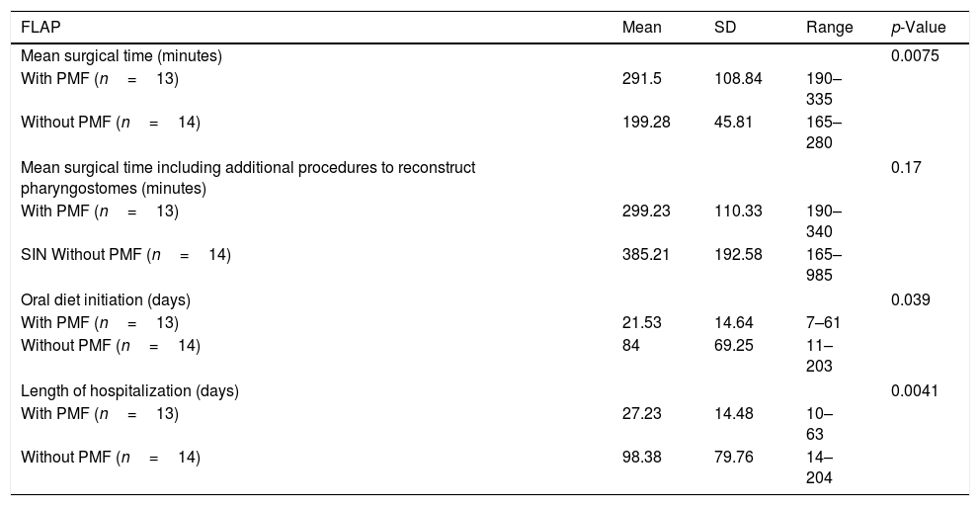The height and width of the screenshot is (506, 980).
Task: Click the p-value 0.0075 cell
Action: 914,57
